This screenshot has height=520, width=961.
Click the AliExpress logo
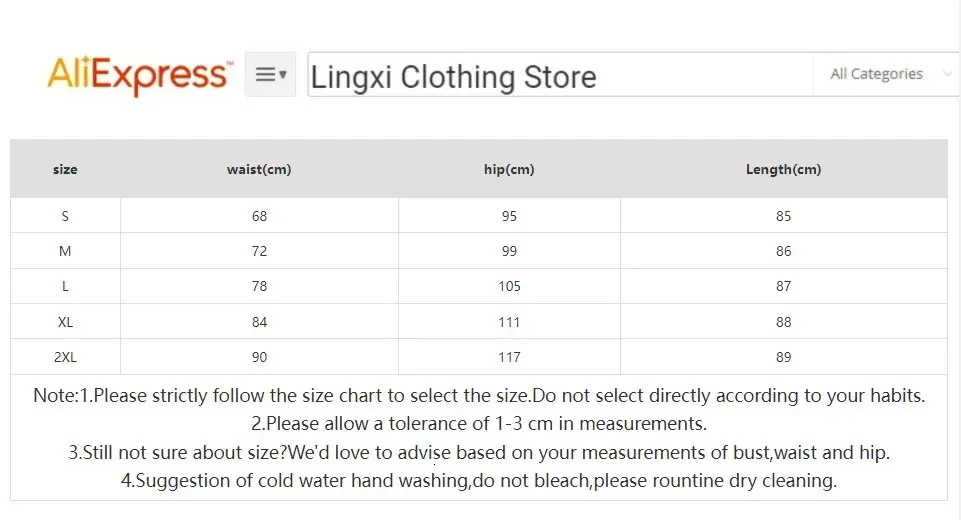pyautogui.click(x=138, y=75)
